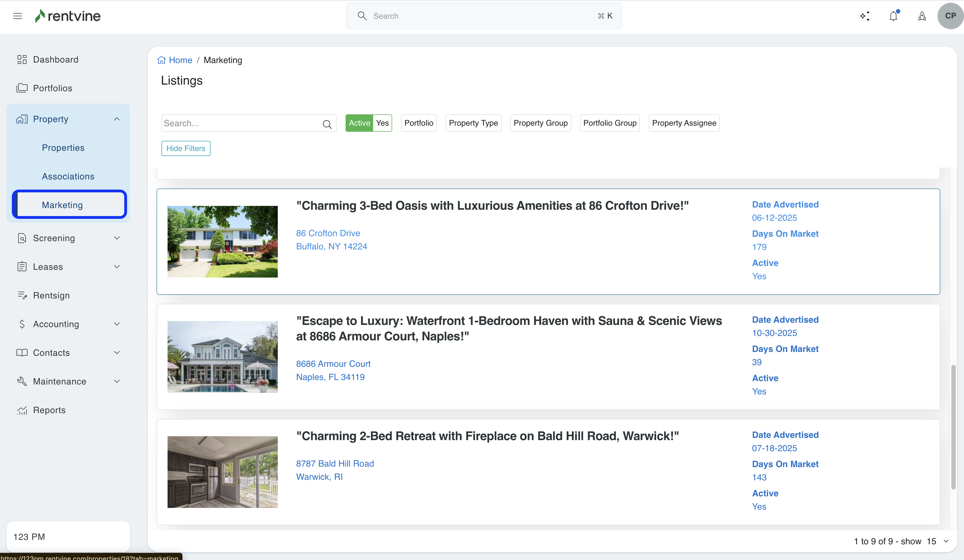
Task: Click the hamburger menu icon
Action: pyautogui.click(x=18, y=16)
